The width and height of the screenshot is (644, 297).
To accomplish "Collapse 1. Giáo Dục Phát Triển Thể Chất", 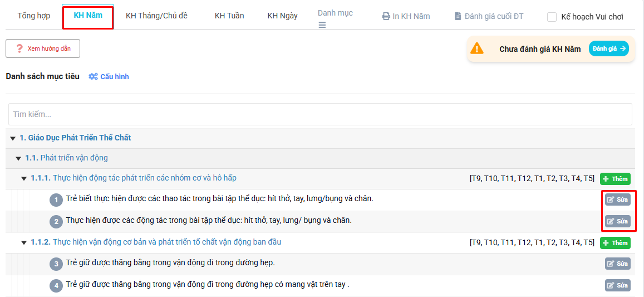I will coord(13,138).
